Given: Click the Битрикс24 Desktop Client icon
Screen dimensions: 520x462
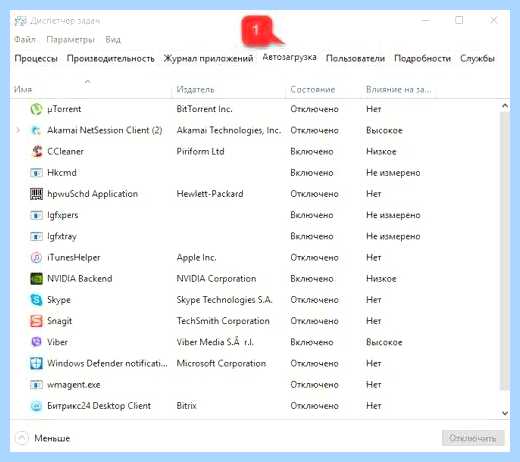Looking at the screenshot, I should click(36, 406).
